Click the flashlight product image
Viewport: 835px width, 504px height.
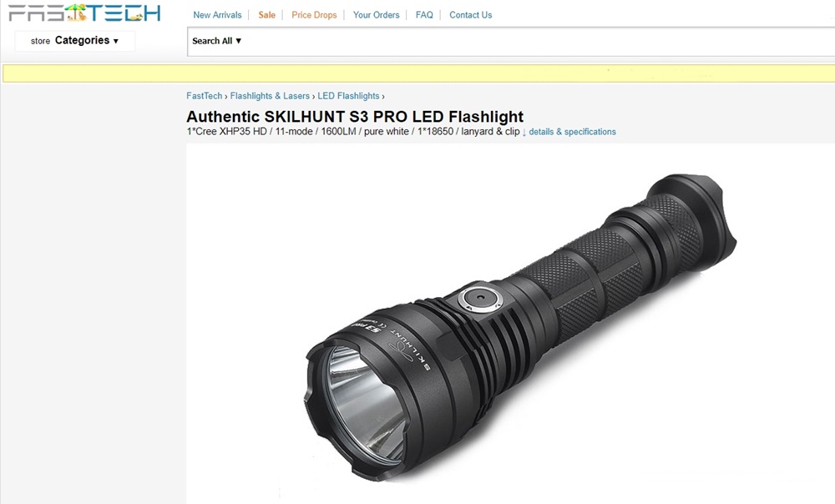[519, 325]
